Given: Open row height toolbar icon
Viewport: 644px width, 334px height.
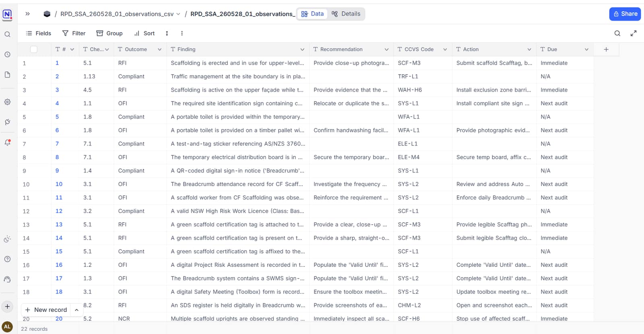Looking at the screenshot, I should tap(167, 33).
